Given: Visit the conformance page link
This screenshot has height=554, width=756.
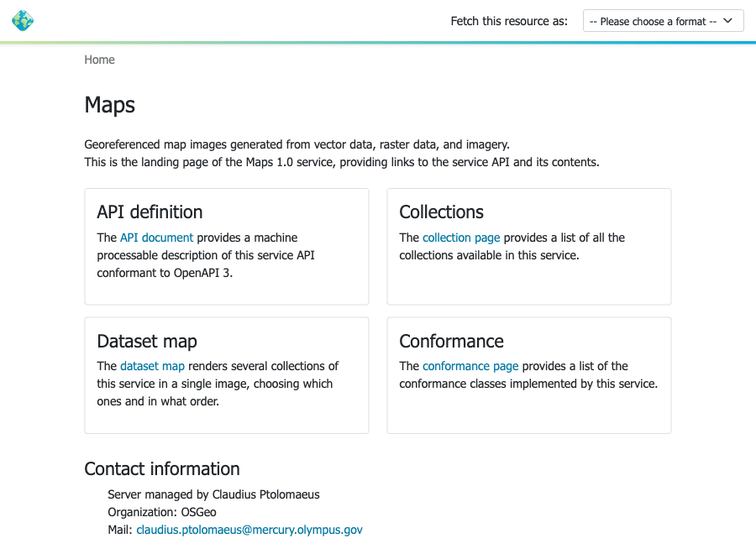Looking at the screenshot, I should point(470,366).
